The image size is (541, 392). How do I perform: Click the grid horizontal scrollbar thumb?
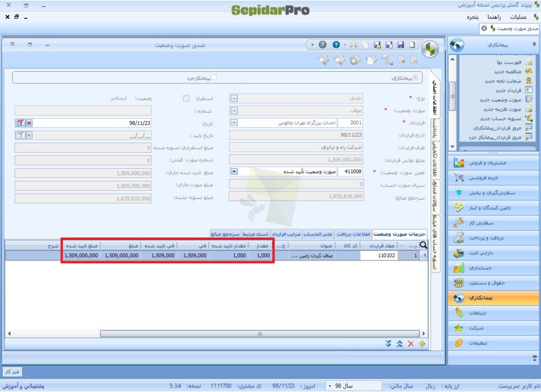260,334
